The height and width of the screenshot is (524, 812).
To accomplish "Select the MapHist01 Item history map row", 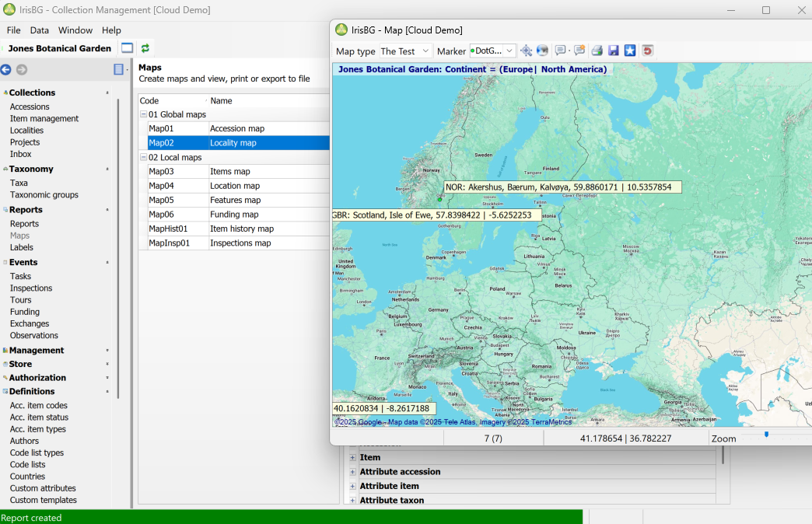I will pyautogui.click(x=238, y=229).
